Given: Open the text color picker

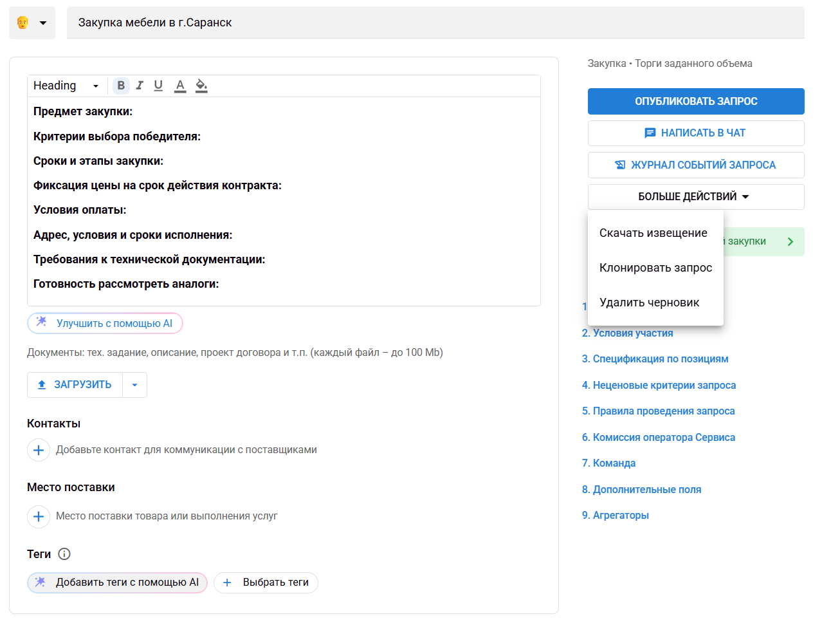Looking at the screenshot, I should point(180,86).
